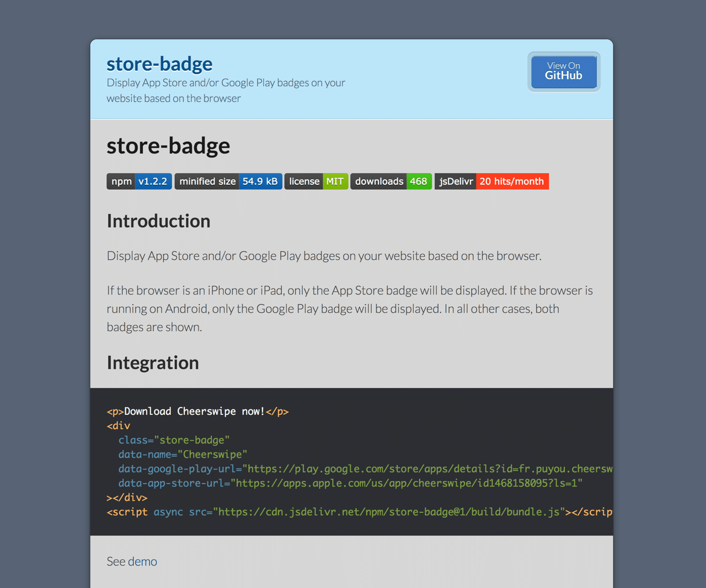Click the minified size 54.9 kB badge

pos(228,181)
